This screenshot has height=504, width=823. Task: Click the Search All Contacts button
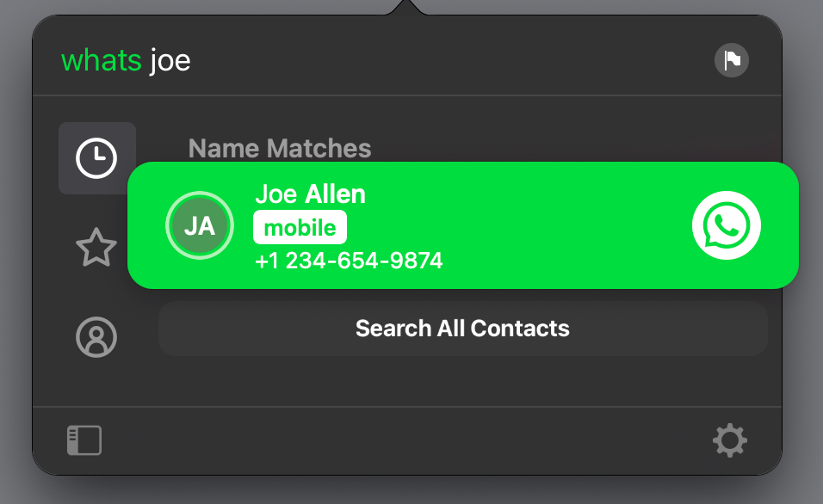462,329
